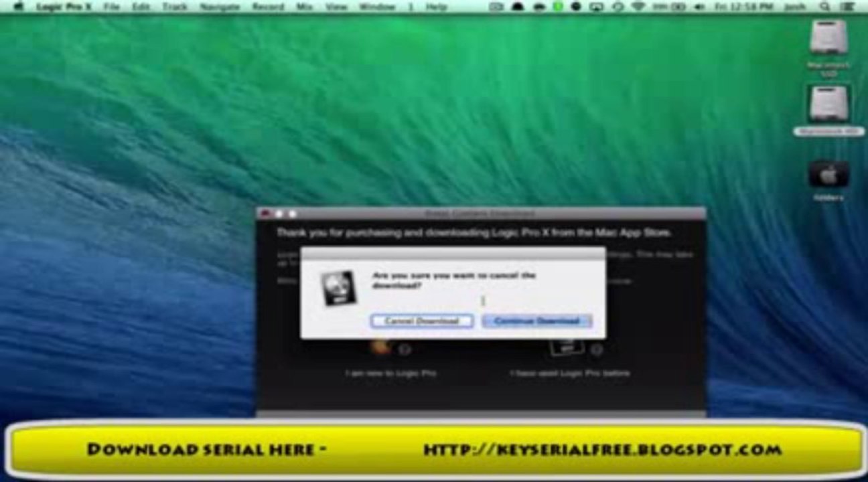Open the View menu
868x482 pixels.
[x=336, y=7]
